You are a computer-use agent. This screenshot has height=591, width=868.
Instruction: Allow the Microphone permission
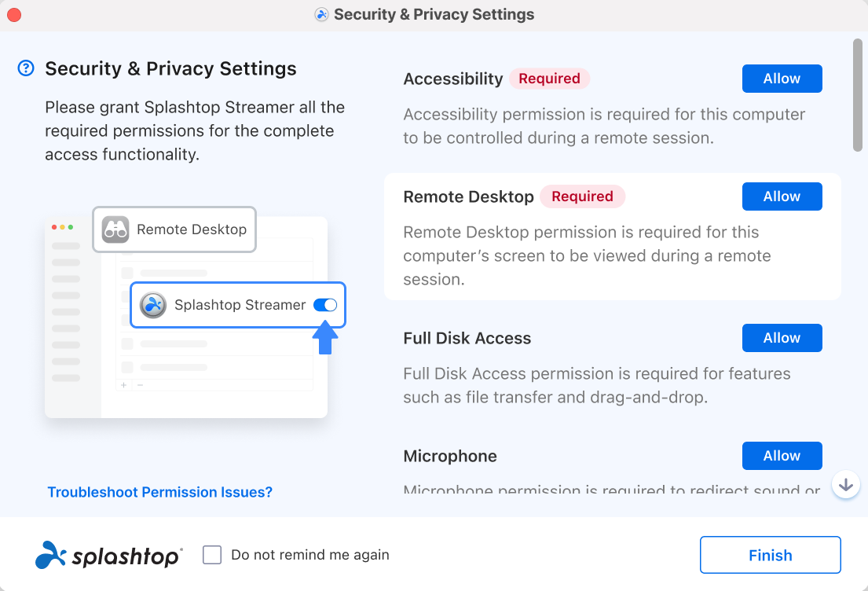pyautogui.click(x=782, y=456)
